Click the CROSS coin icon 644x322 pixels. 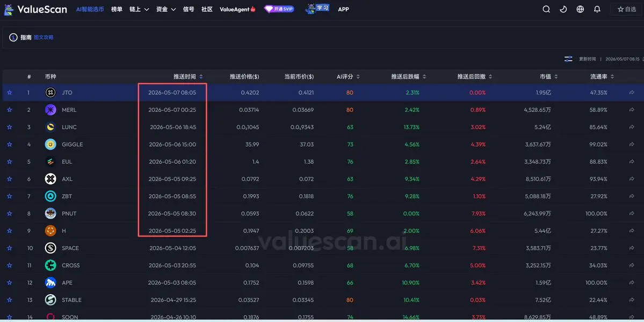[50, 265]
